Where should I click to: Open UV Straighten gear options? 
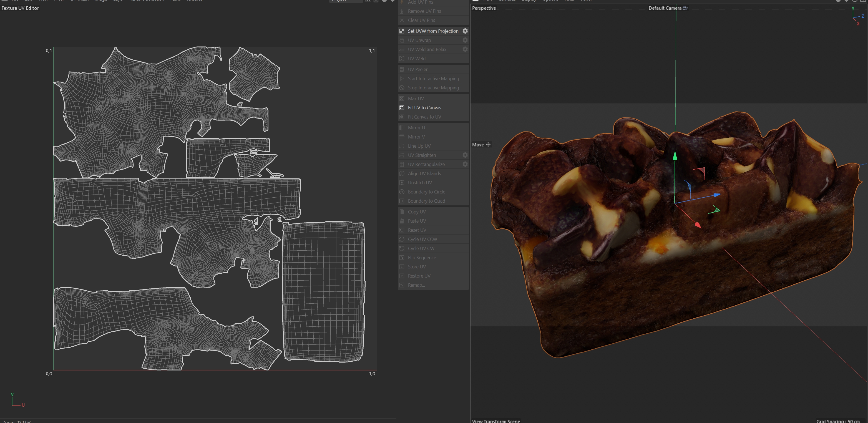click(465, 155)
